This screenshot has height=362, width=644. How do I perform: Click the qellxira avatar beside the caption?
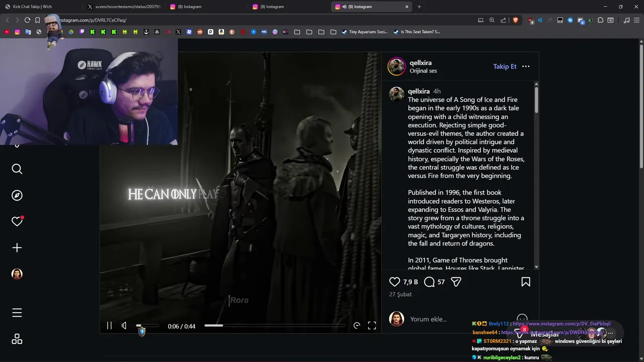396,94
